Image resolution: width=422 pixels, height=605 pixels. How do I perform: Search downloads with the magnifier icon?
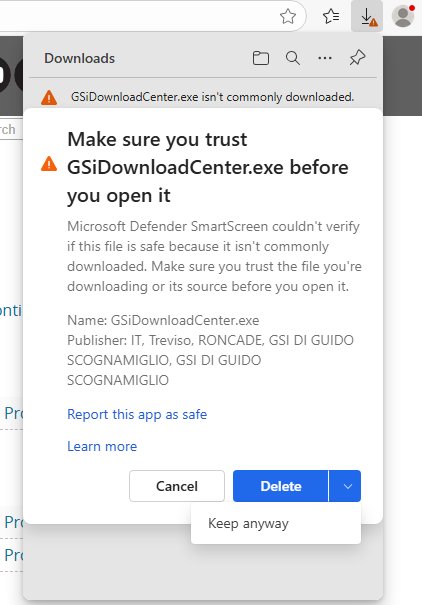click(x=293, y=58)
